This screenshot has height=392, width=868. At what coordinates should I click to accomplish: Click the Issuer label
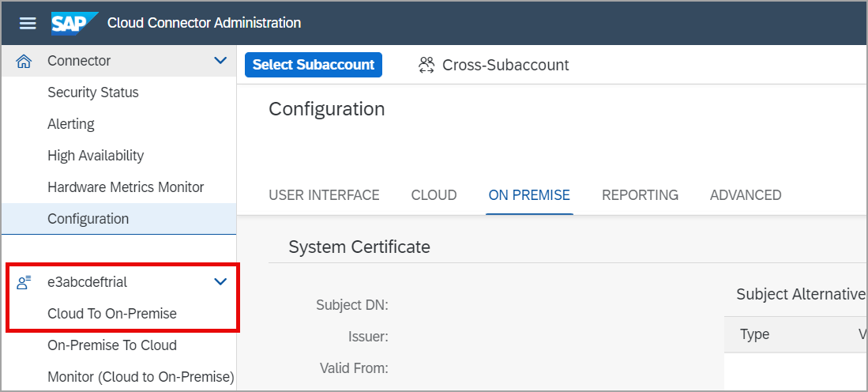[368, 336]
